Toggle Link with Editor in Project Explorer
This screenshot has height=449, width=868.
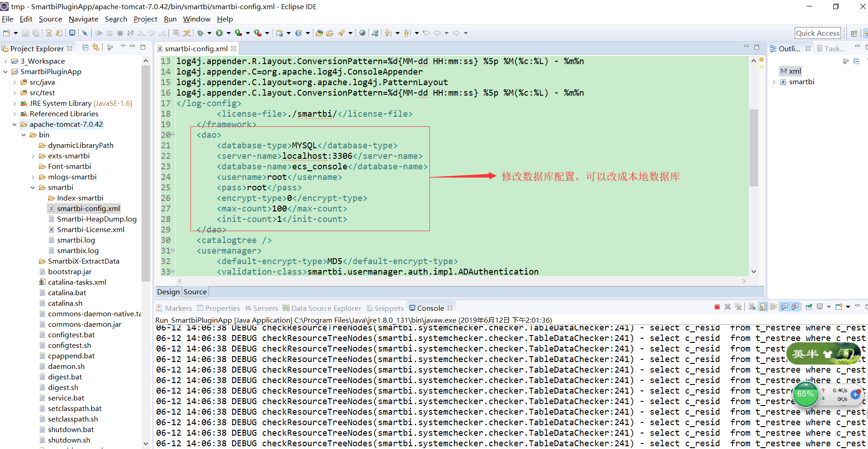(96, 47)
